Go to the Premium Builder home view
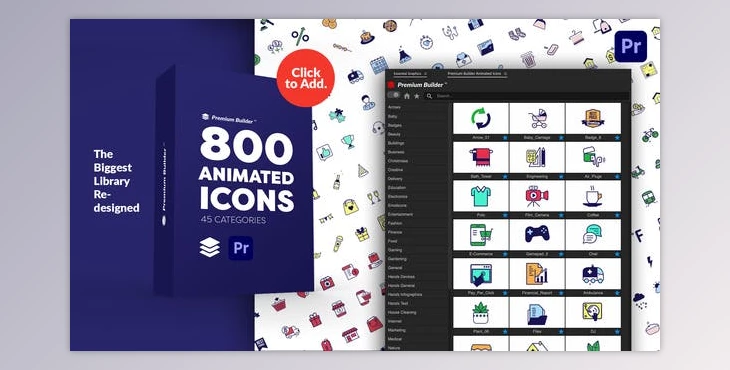 (x=407, y=96)
